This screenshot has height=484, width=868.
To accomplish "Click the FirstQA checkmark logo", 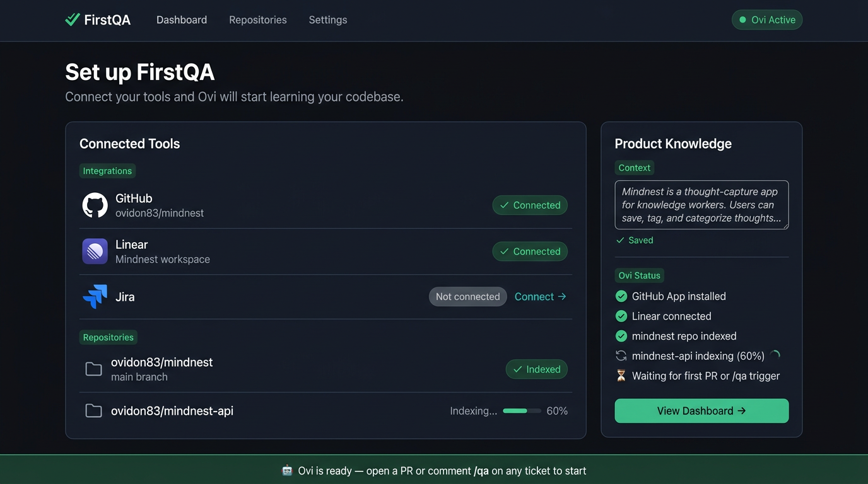I will (73, 20).
